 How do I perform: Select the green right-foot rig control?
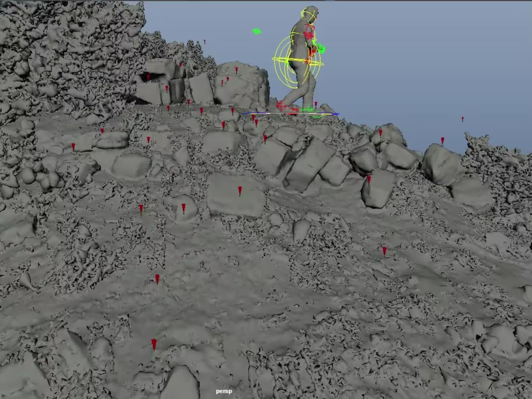pos(306,110)
